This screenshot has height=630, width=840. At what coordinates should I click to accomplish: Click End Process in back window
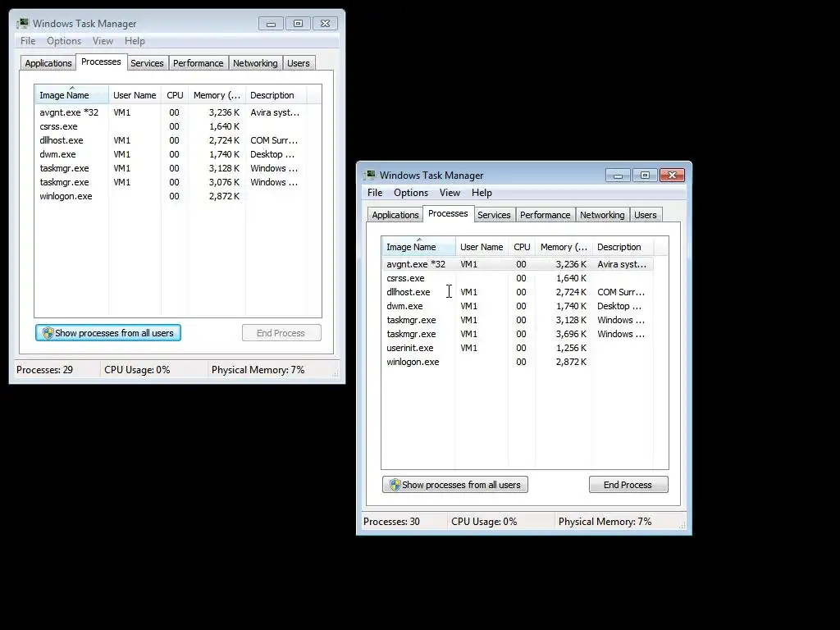[281, 333]
